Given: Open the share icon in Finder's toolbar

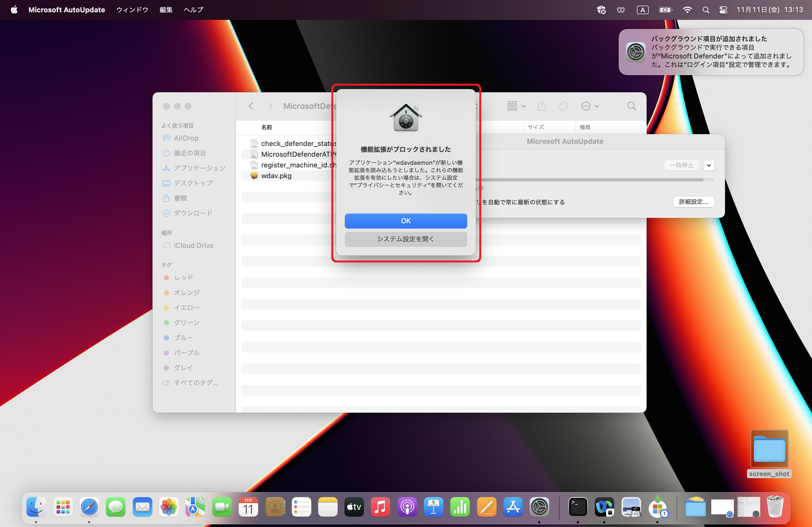Looking at the screenshot, I should pos(542,106).
